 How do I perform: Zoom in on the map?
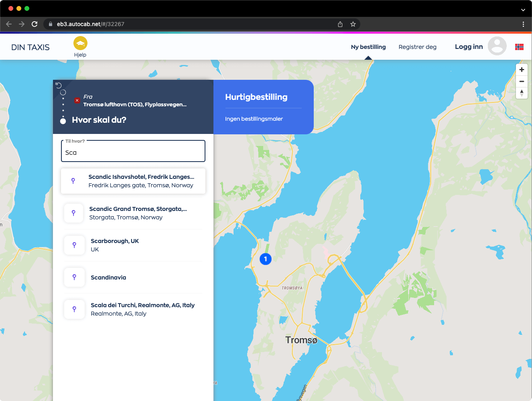[522, 70]
